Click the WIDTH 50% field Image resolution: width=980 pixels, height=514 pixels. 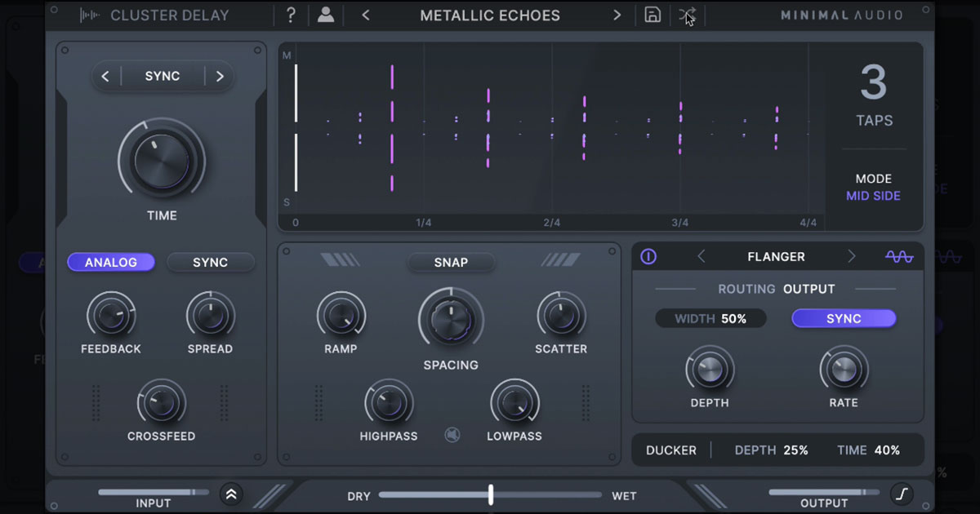click(x=710, y=318)
